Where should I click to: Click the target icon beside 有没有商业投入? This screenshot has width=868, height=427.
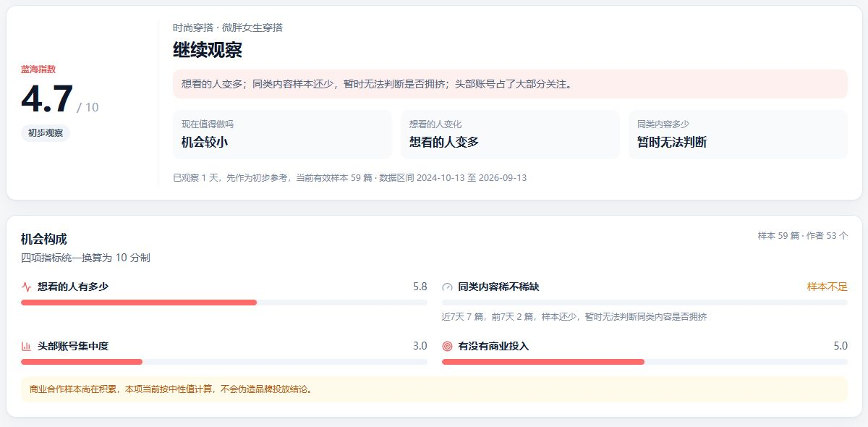[x=447, y=346]
